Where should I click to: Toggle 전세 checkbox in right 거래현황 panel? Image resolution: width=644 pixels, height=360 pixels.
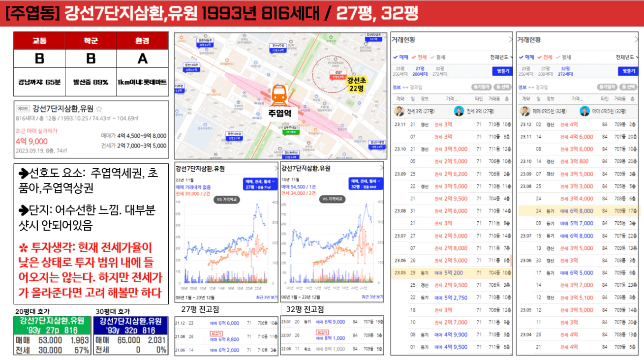click(544, 57)
